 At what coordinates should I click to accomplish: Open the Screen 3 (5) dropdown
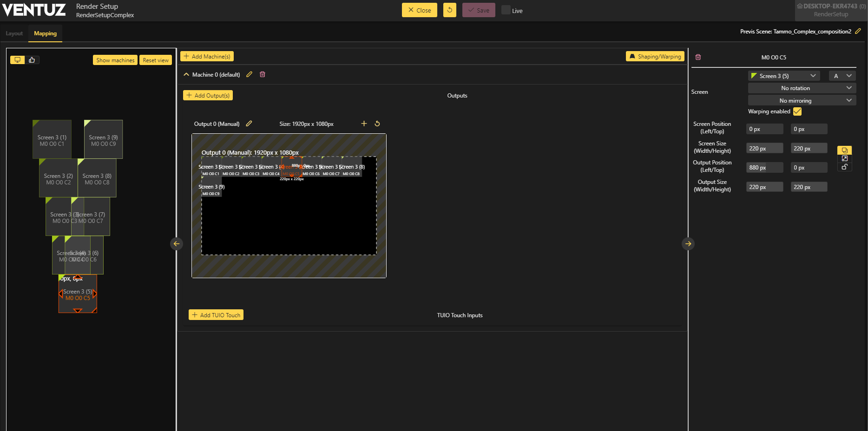[x=783, y=75]
